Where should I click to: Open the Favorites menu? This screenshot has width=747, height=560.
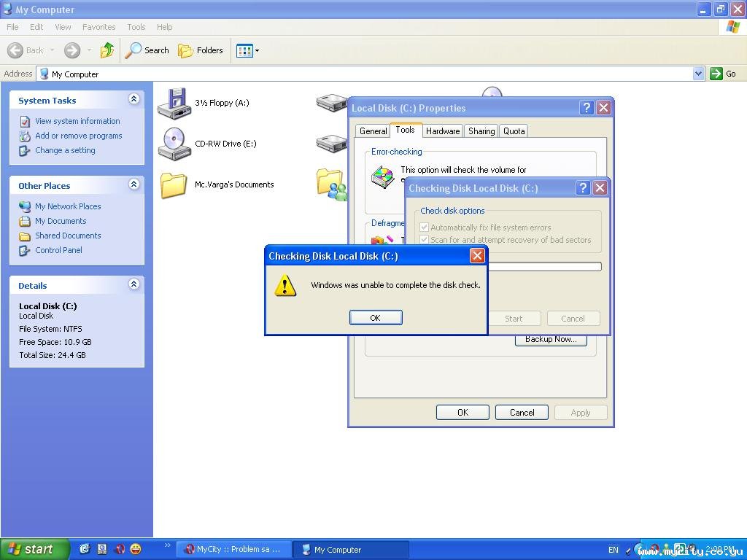(x=98, y=27)
